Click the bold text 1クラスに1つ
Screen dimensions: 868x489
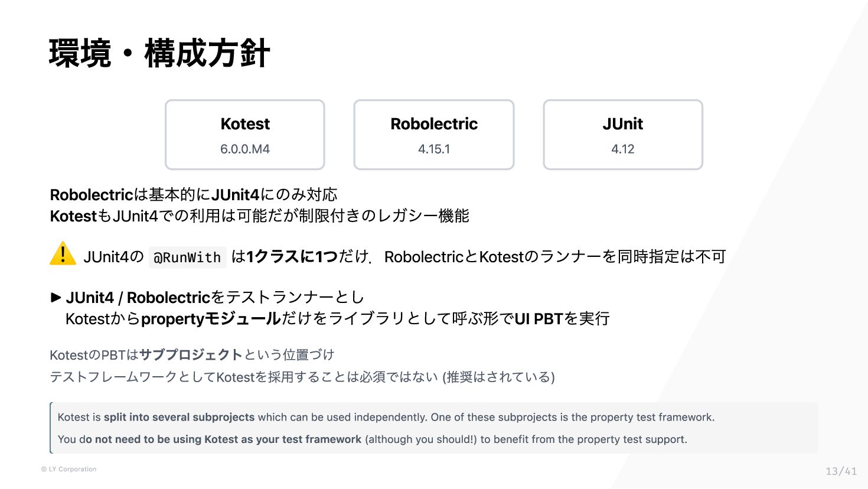[x=292, y=257]
